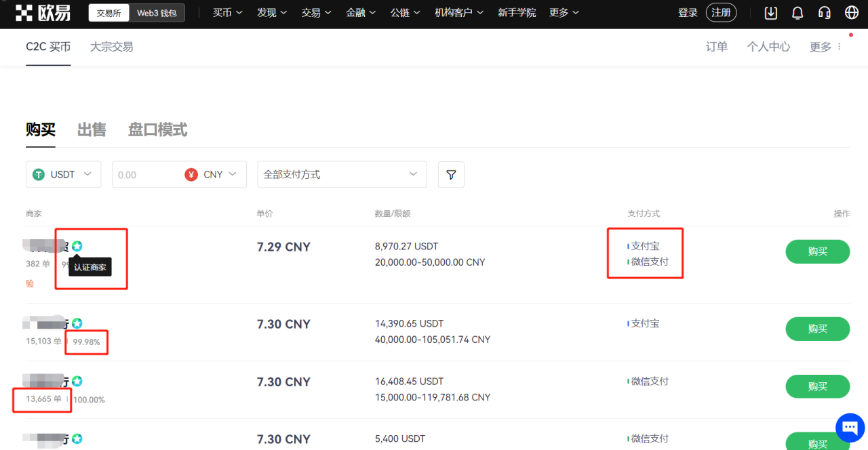Click the 20,000.00–50,000.00 CNY limit
The height and width of the screenshot is (450, 868).
(430, 262)
